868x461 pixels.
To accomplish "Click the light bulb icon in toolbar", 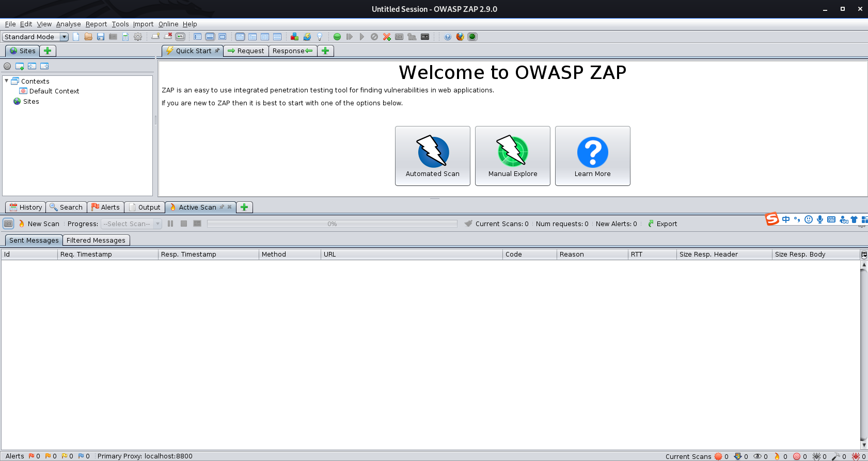I will point(320,37).
